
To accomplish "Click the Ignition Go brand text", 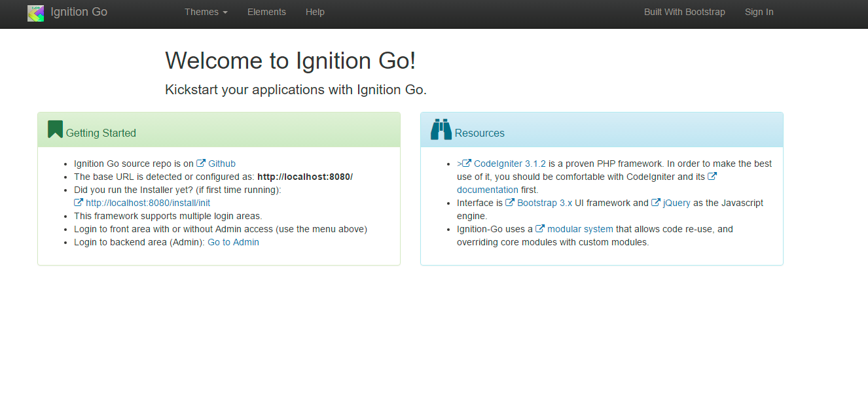I will 79,12.
